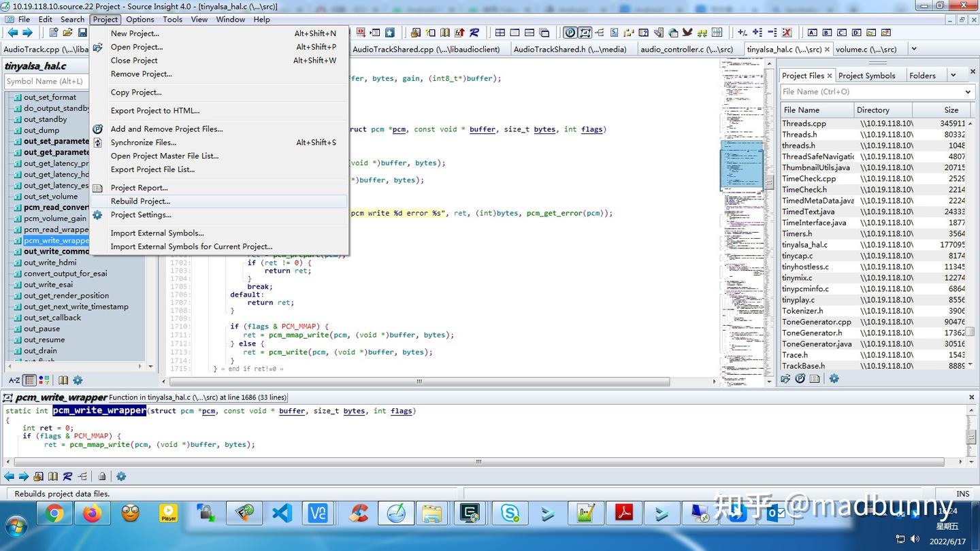This screenshot has width=980, height=551.
Task: Click project panel settings gear icon
Action: coord(834,379)
